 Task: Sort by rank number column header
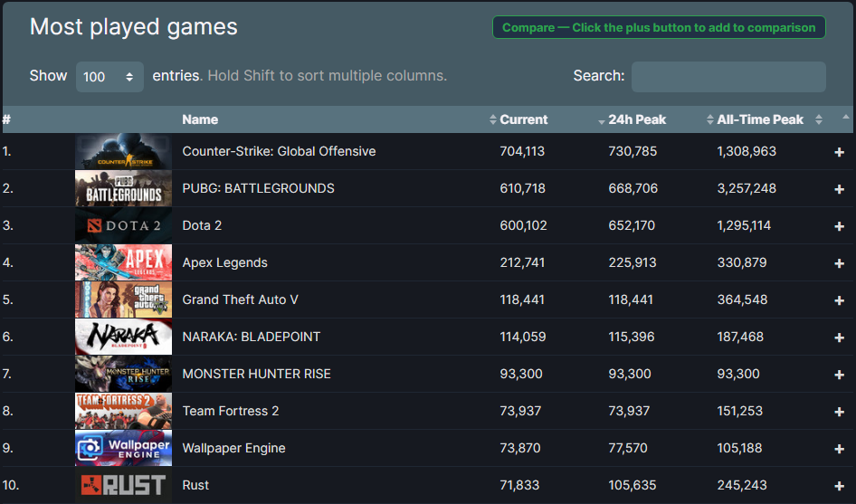(7, 119)
